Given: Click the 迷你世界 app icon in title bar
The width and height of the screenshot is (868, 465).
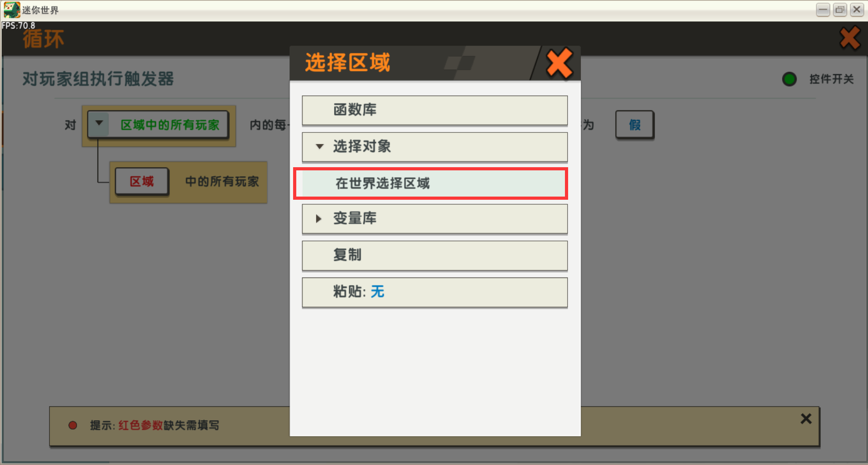Looking at the screenshot, I should [x=11, y=9].
